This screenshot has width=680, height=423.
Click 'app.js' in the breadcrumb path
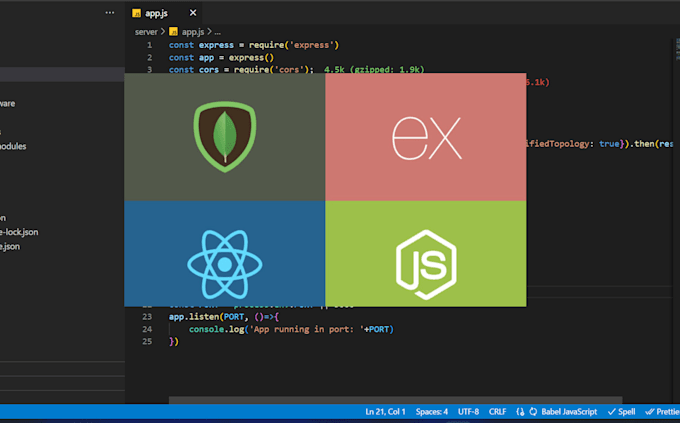tap(194, 32)
